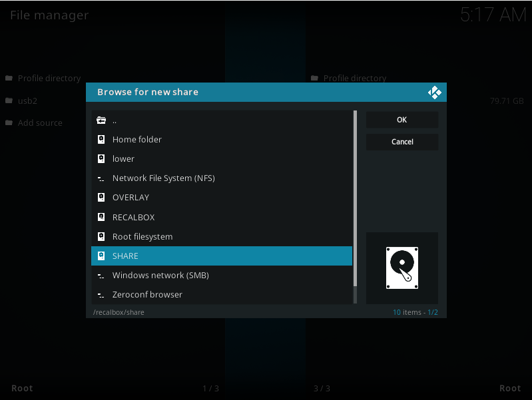Viewport: 532px width, 400px height.
Task: Click the NFS network icon
Action: 101,178
